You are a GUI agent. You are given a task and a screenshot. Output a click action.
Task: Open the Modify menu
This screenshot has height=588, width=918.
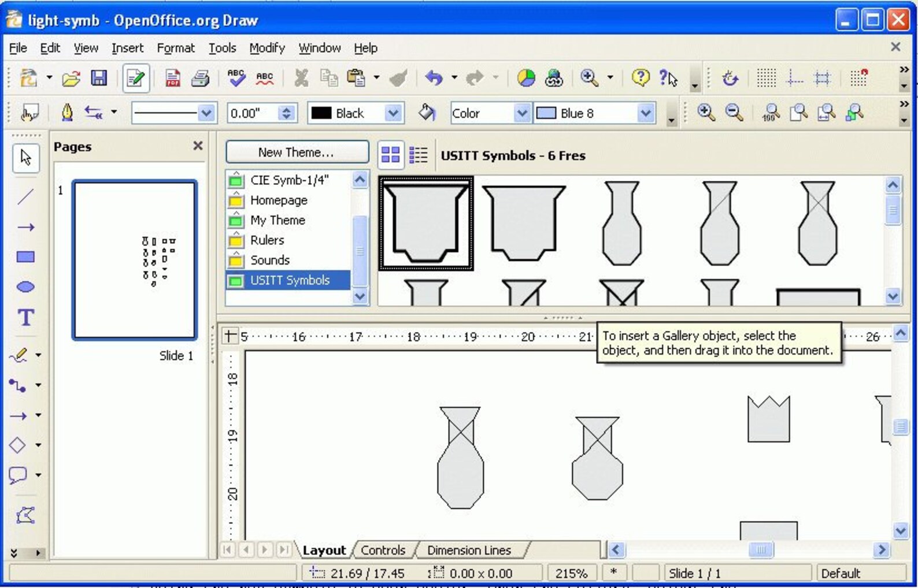click(267, 48)
